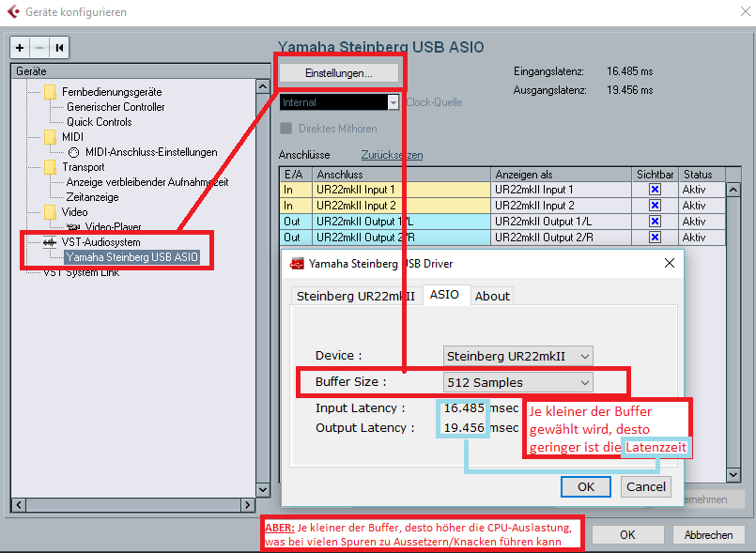The width and height of the screenshot is (756, 553).
Task: Click the add device plus icon
Action: (x=20, y=48)
